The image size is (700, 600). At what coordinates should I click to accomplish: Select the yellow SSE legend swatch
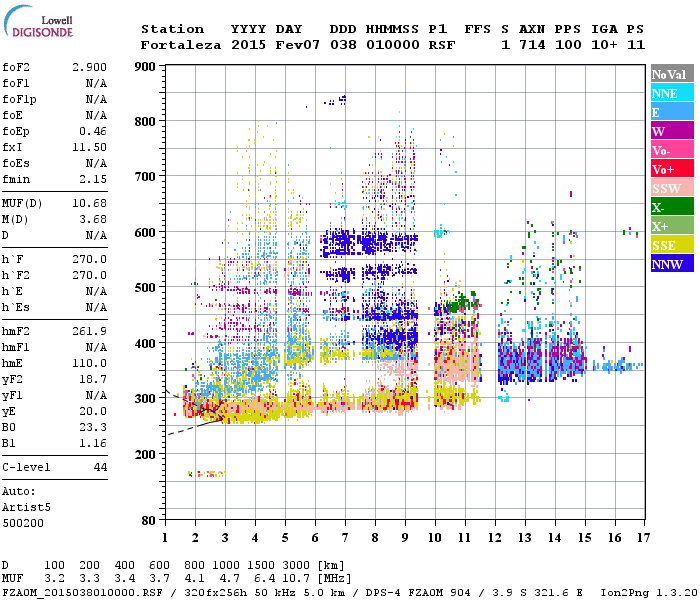(x=669, y=245)
